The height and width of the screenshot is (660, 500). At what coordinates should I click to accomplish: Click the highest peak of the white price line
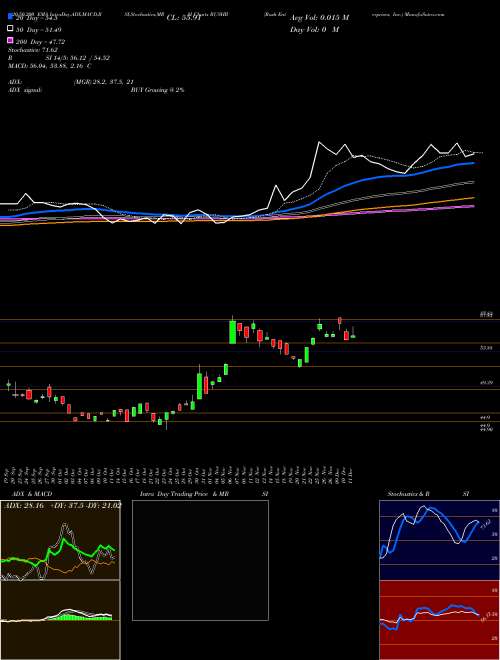tap(319, 143)
